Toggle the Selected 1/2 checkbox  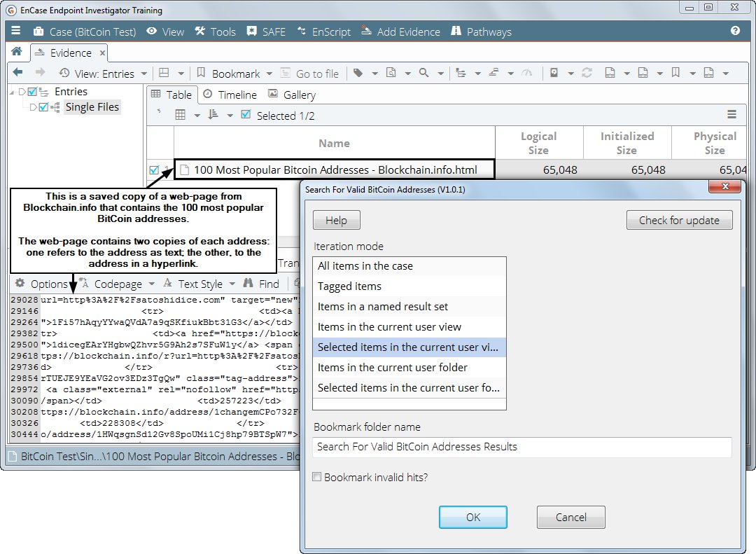246,114
